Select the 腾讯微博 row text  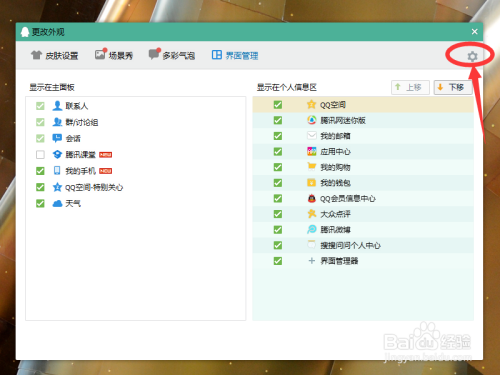tap(335, 230)
